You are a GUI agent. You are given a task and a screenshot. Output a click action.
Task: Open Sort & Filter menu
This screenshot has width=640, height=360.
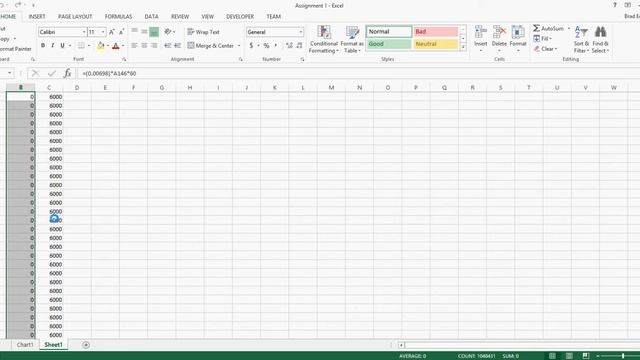click(x=581, y=39)
